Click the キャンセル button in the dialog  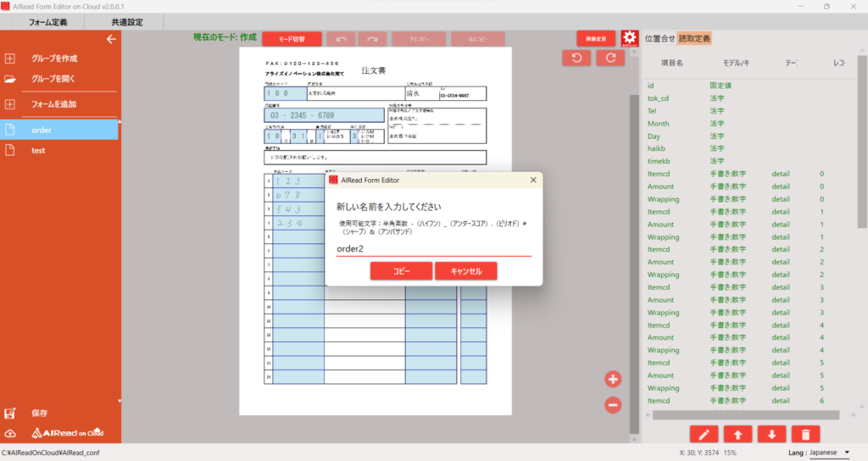pos(465,271)
